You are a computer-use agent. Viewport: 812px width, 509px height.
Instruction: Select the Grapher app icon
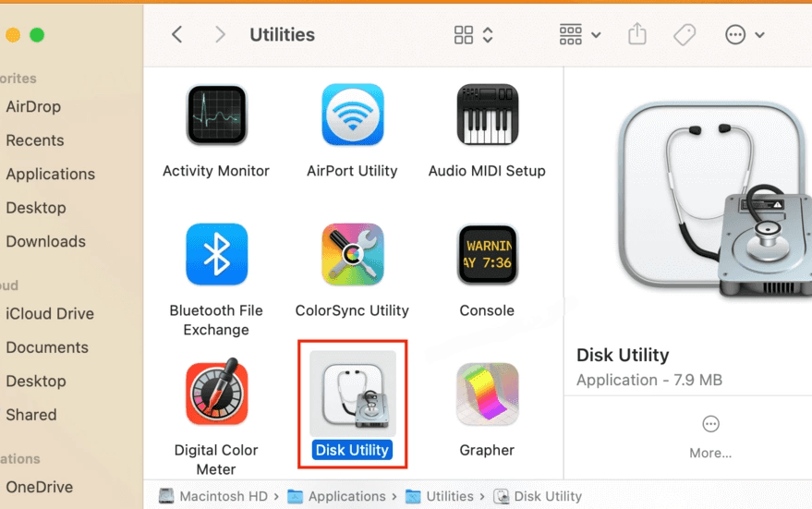488,394
